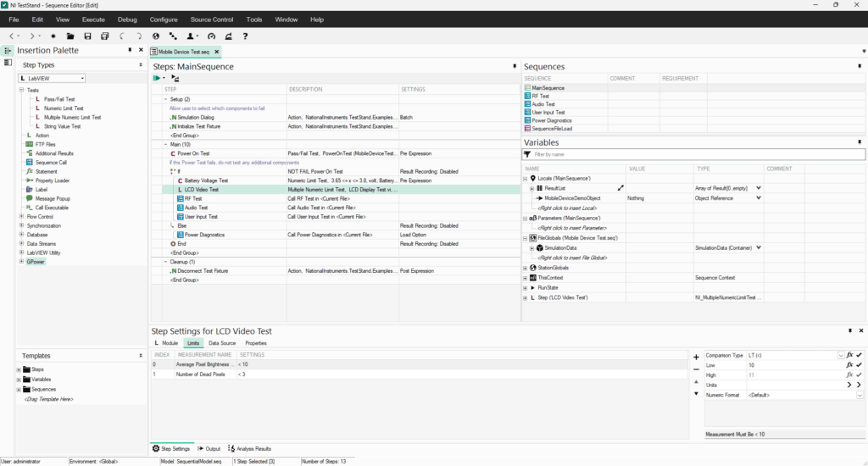The image size is (868, 466).
Task: Click the minus icon to remove limit
Action: point(696,369)
